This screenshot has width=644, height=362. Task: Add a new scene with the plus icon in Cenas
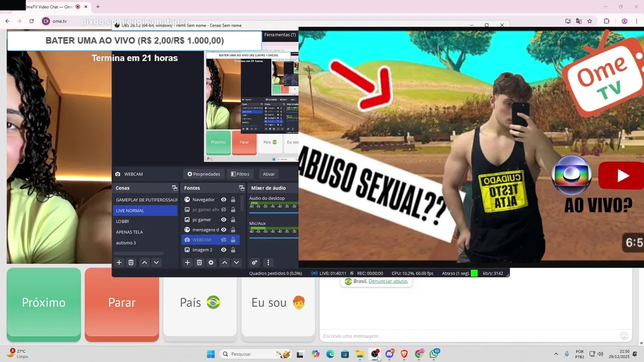119,262
